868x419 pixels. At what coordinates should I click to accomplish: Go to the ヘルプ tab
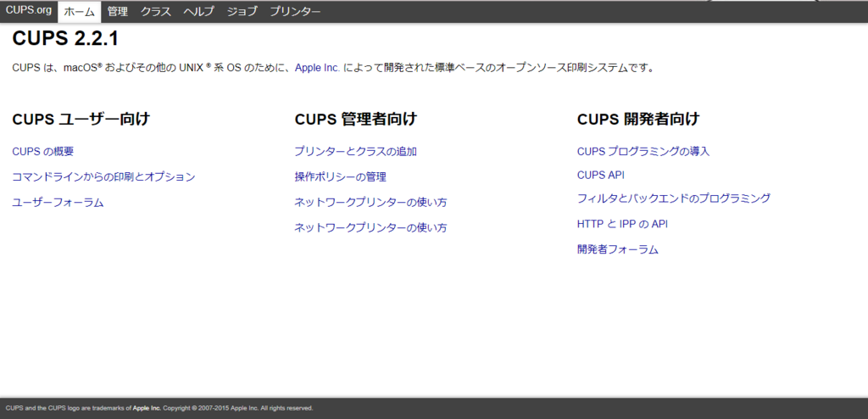point(198,12)
